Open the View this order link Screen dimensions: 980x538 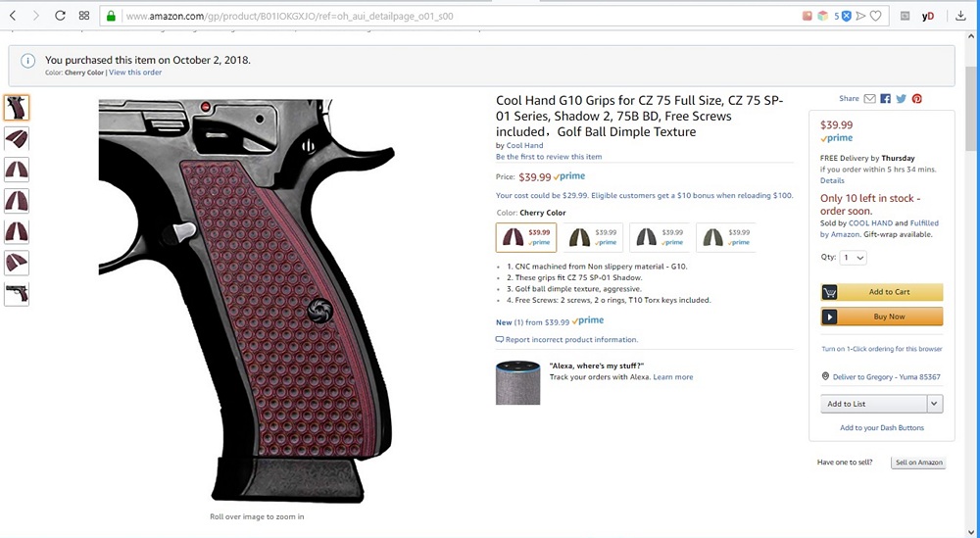tap(135, 73)
